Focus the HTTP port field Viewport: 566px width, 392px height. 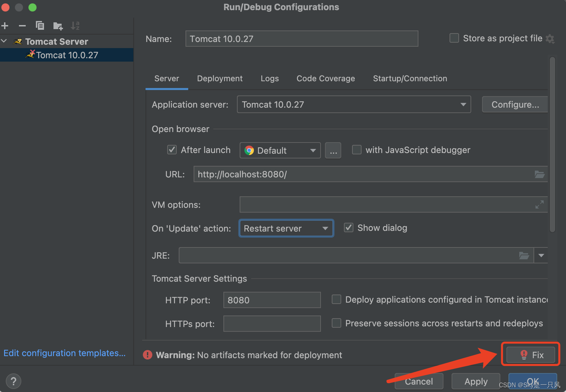coord(272,300)
